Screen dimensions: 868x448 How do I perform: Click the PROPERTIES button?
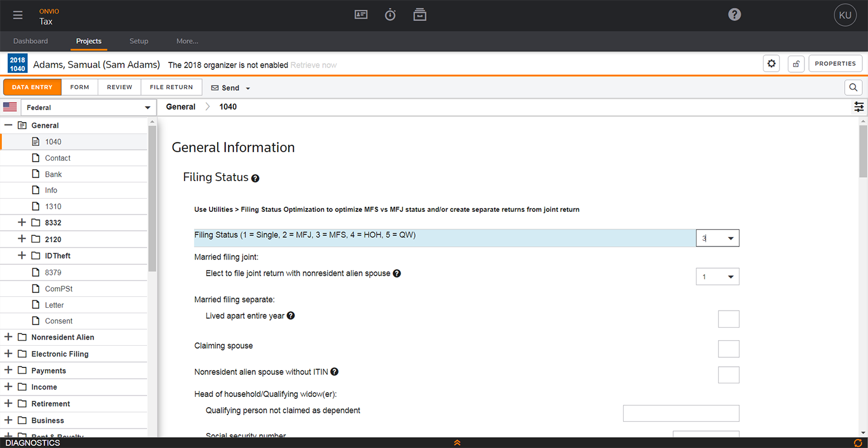pos(834,64)
